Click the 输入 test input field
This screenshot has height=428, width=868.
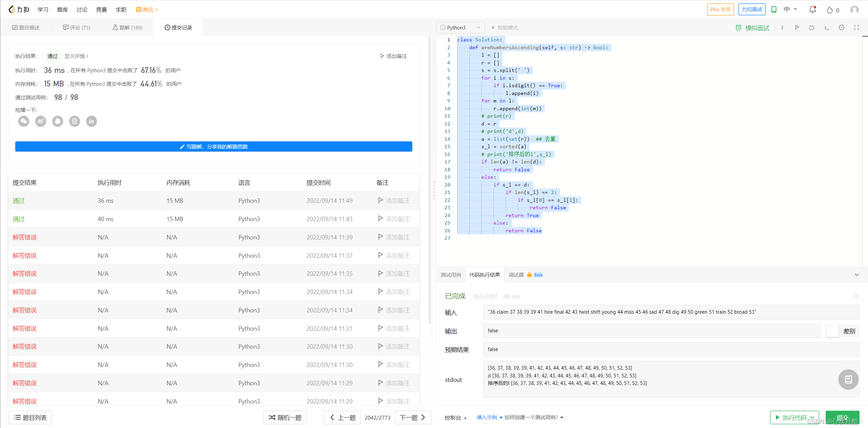tap(671, 312)
